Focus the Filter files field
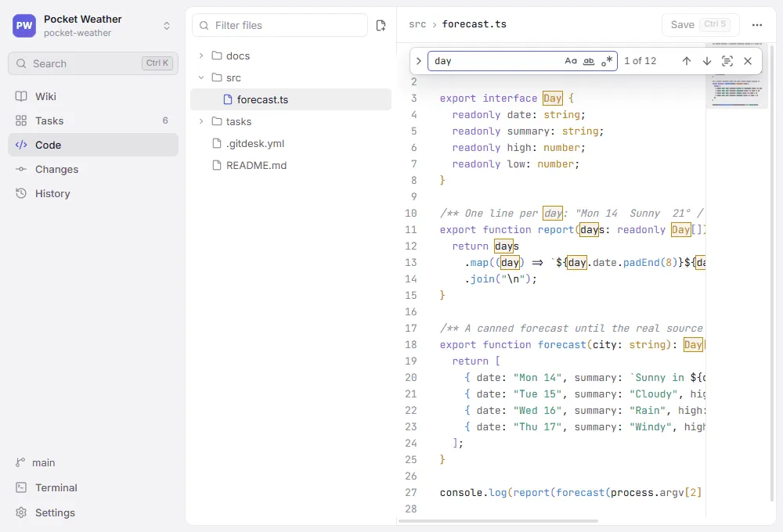The height and width of the screenshot is (532, 783). [x=280, y=25]
